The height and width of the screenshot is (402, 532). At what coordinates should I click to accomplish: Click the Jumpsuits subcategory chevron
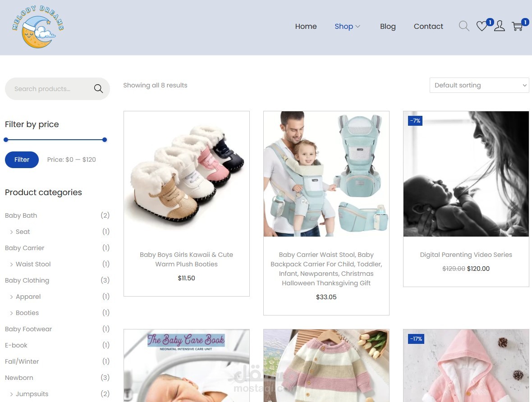point(12,394)
